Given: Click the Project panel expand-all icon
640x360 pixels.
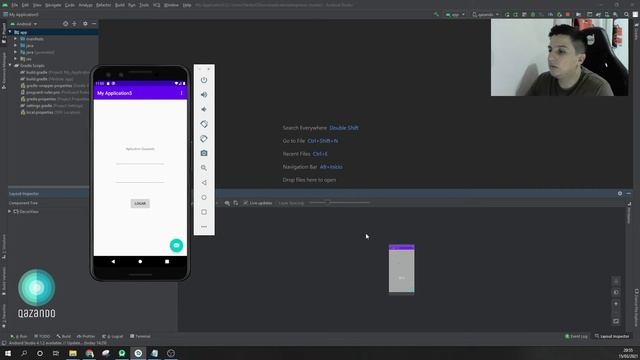Looking at the screenshot, I should tap(74, 24).
